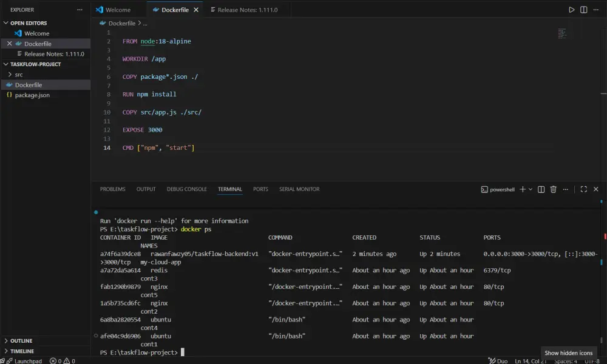Image resolution: width=607 pixels, height=364 pixels.
Task: Click the terminal prompt input line
Action: (142, 352)
